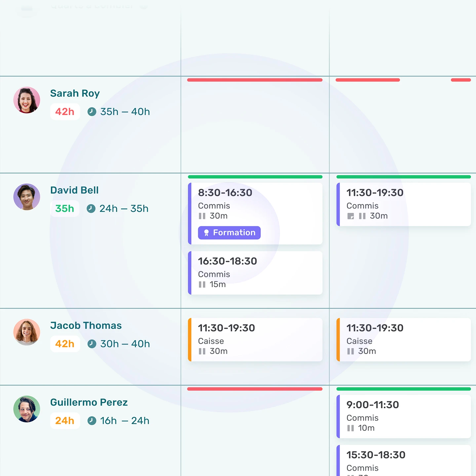Screen dimensions: 476x476
Task: Click the pause icon on the 9:00-11:30 shift
Action: (x=350, y=428)
